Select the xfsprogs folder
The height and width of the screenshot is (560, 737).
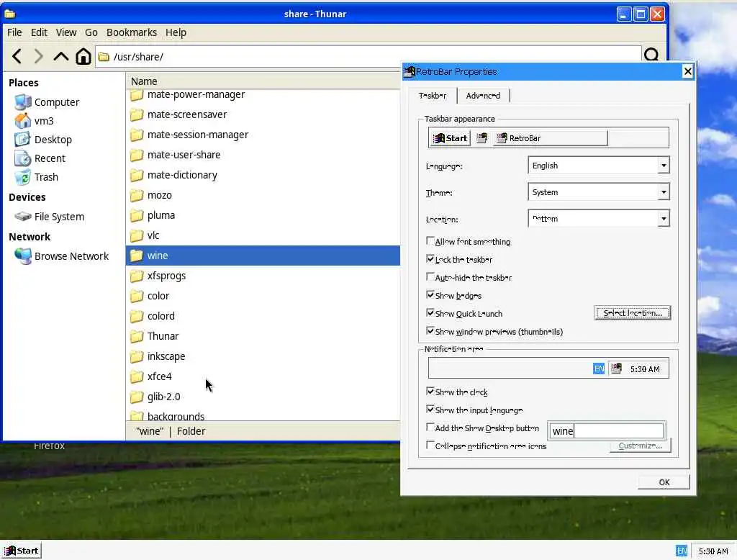[x=158, y=276]
